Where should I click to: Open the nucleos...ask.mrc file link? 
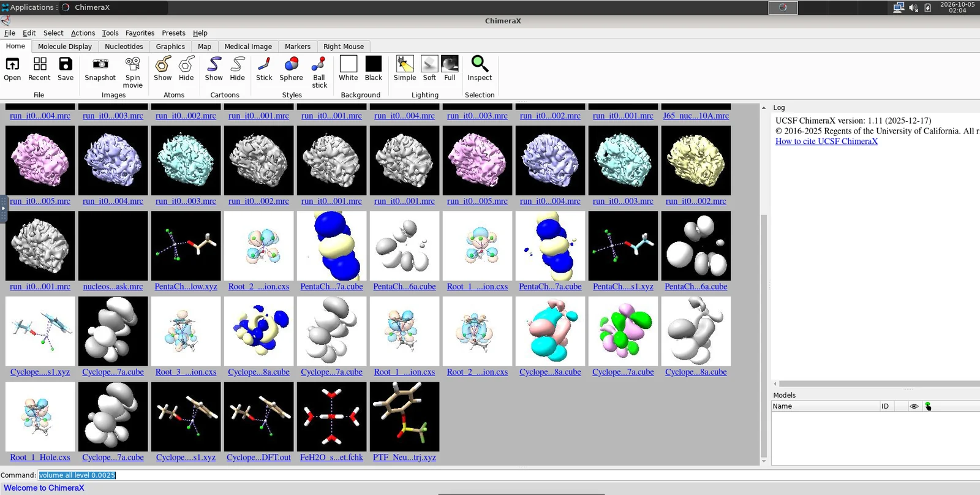coord(113,287)
